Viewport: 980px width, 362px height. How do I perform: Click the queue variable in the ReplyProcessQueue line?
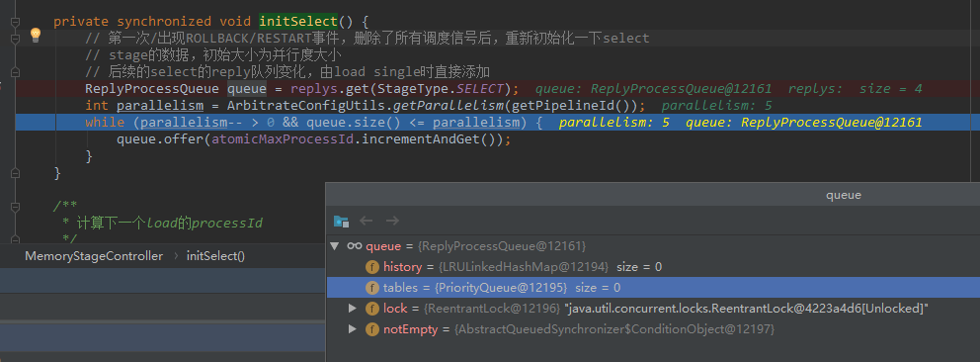(x=247, y=89)
